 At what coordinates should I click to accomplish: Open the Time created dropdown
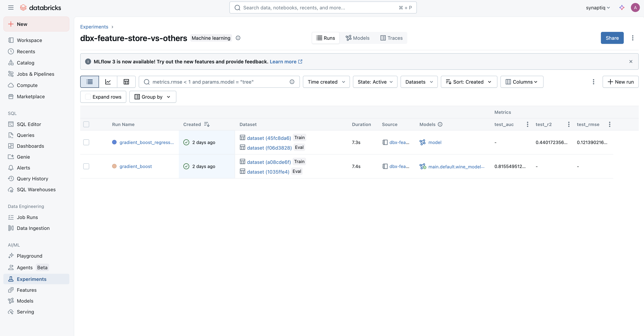click(326, 82)
